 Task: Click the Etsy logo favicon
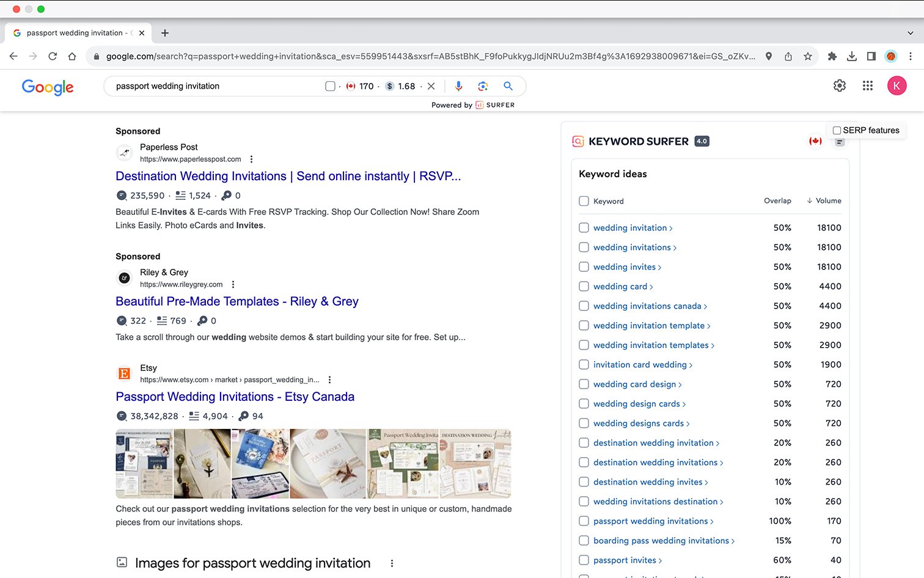click(x=124, y=373)
